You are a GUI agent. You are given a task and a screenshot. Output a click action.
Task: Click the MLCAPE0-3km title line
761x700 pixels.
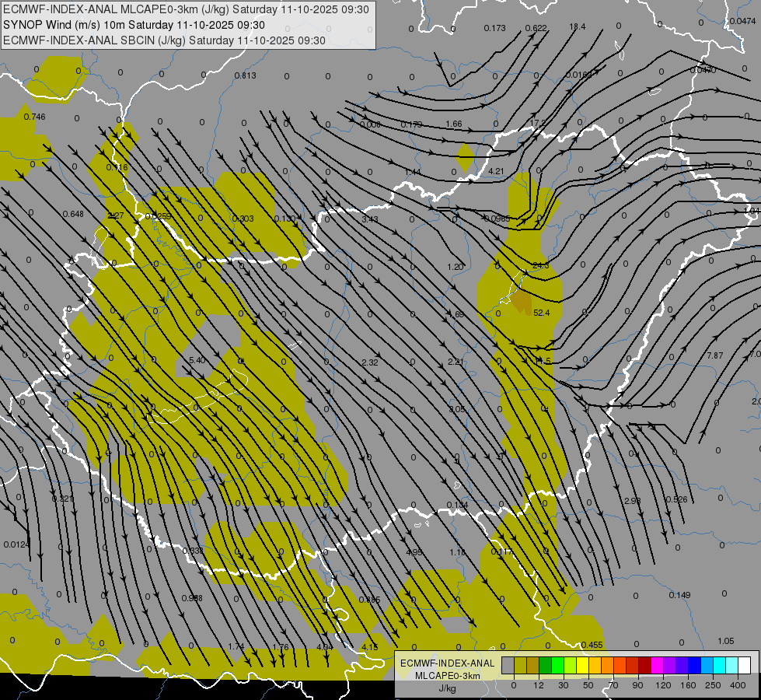(186, 9)
